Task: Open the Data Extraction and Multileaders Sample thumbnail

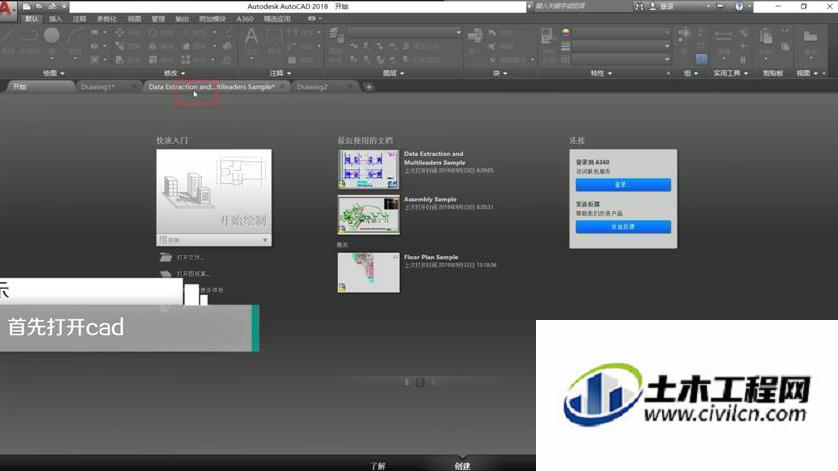Action: 368,169
